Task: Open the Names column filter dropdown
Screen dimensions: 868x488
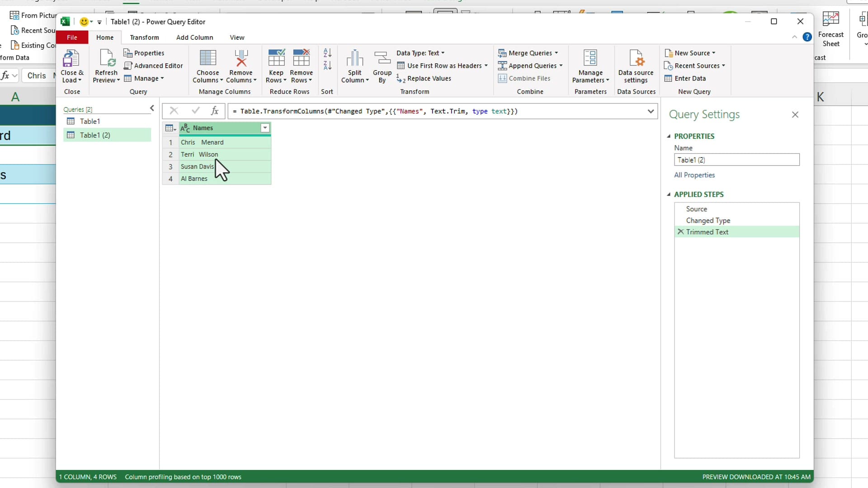Action: pyautogui.click(x=264, y=128)
